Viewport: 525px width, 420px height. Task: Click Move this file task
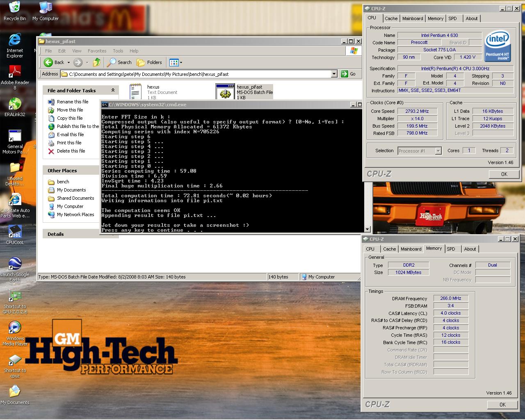click(66, 110)
